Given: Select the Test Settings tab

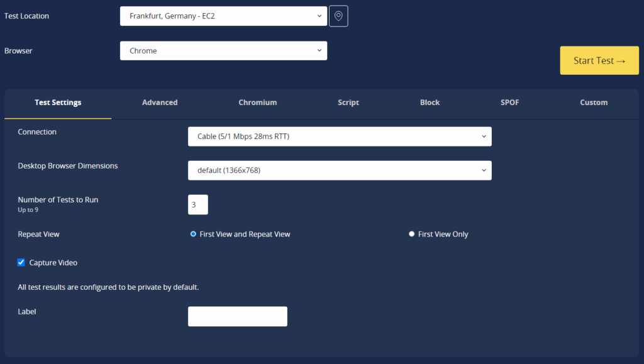Looking at the screenshot, I should point(57,102).
